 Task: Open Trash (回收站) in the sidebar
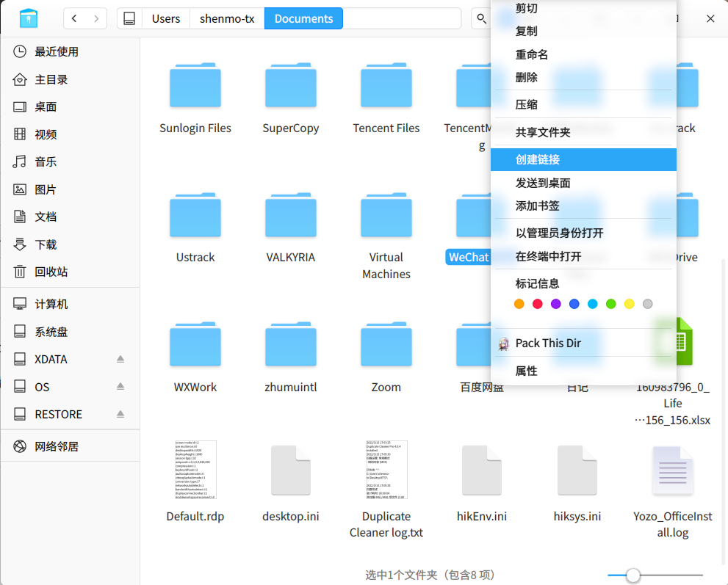(x=70, y=272)
